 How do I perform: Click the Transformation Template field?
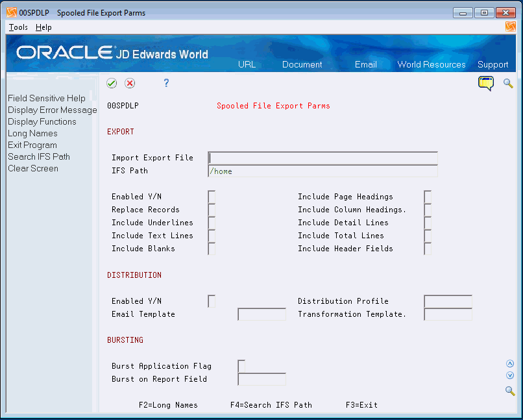click(448, 314)
